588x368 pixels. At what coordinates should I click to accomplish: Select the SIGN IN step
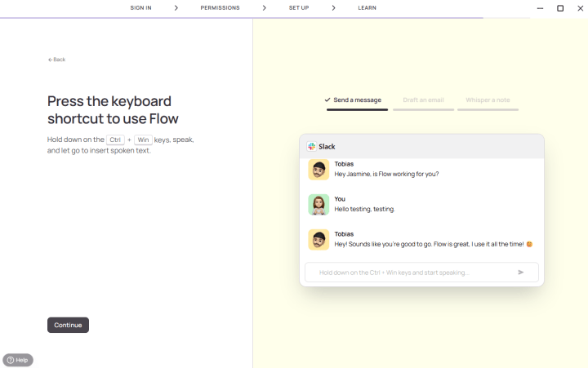tap(140, 8)
